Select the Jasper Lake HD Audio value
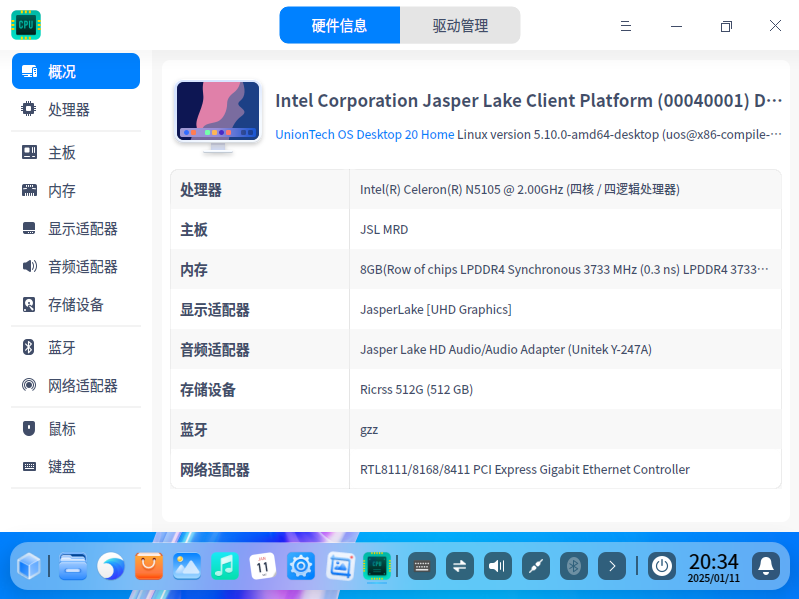 [506, 349]
